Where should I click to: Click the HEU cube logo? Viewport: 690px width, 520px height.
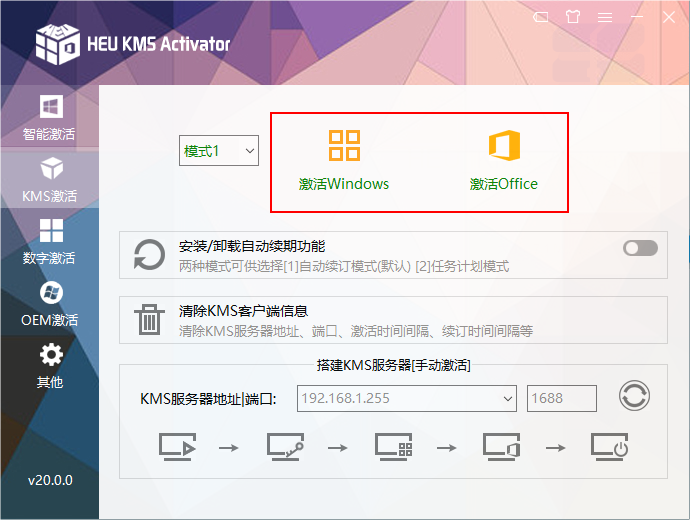pyautogui.click(x=58, y=44)
